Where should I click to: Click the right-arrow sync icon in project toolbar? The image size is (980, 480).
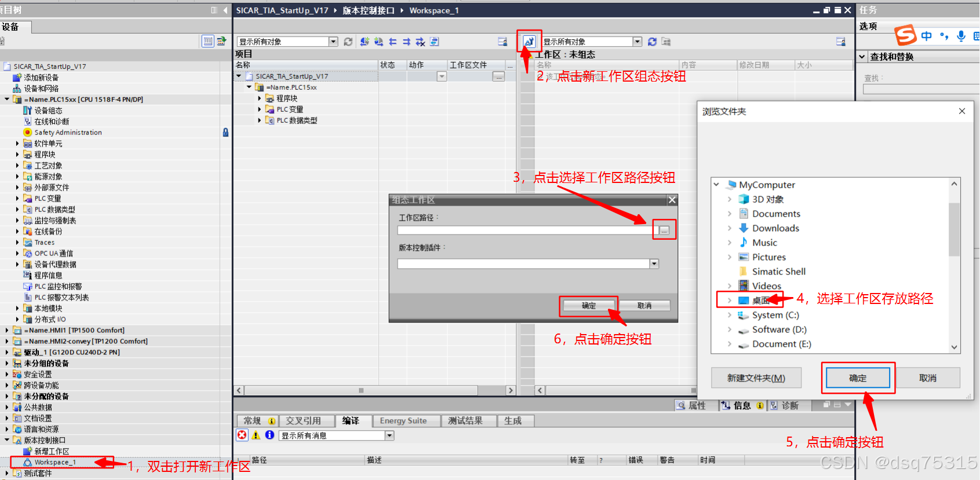coord(407,42)
